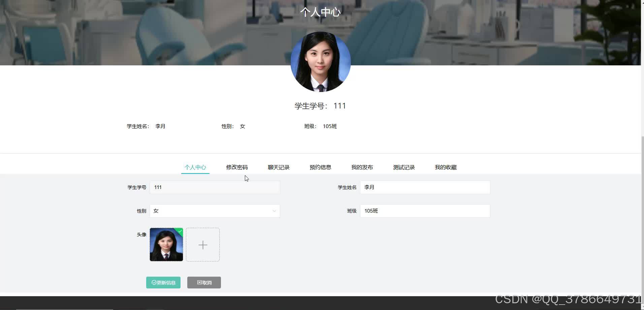Click the green checkmark on the avatar thumbnail
The width and height of the screenshot is (644, 310).
(x=180, y=231)
